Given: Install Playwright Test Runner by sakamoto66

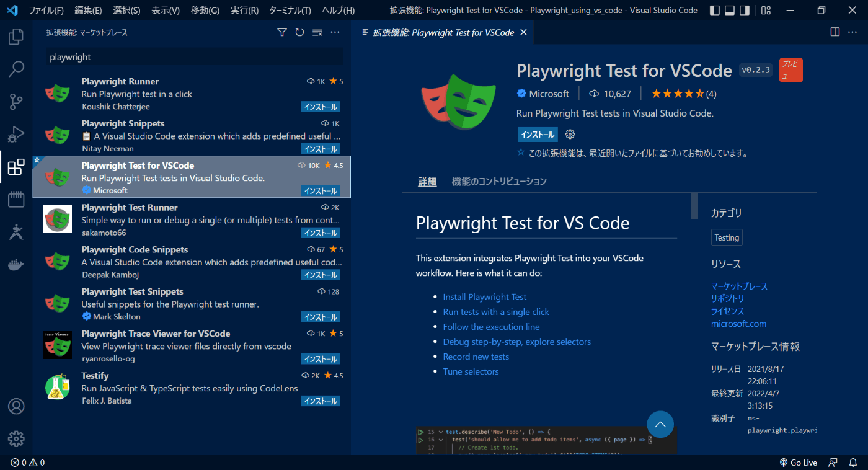Looking at the screenshot, I should 321,233.
